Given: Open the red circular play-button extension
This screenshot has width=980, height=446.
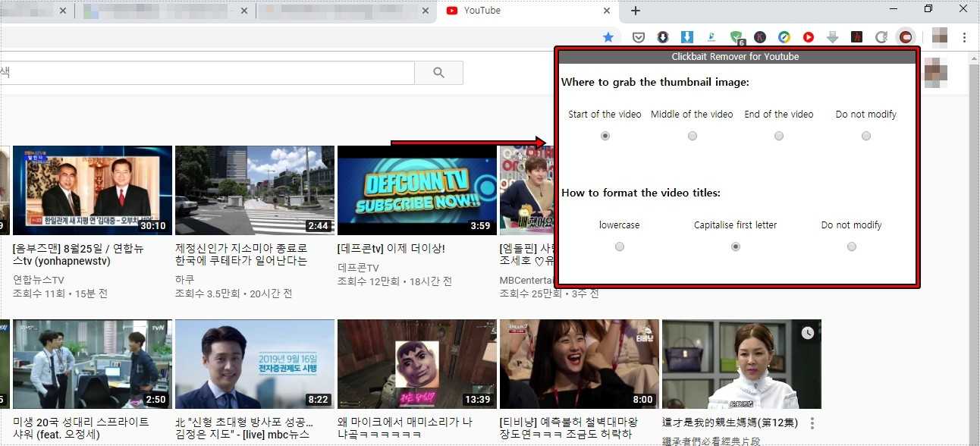Looking at the screenshot, I should pyautogui.click(x=809, y=36).
